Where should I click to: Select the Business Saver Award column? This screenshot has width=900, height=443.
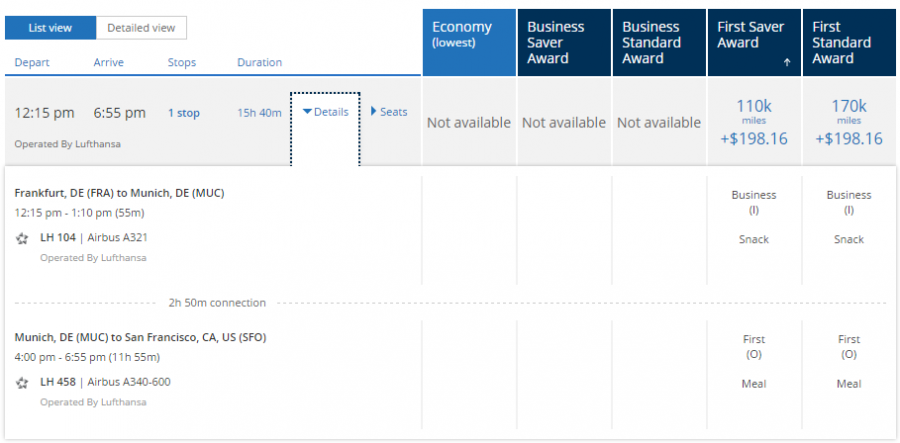click(x=564, y=43)
